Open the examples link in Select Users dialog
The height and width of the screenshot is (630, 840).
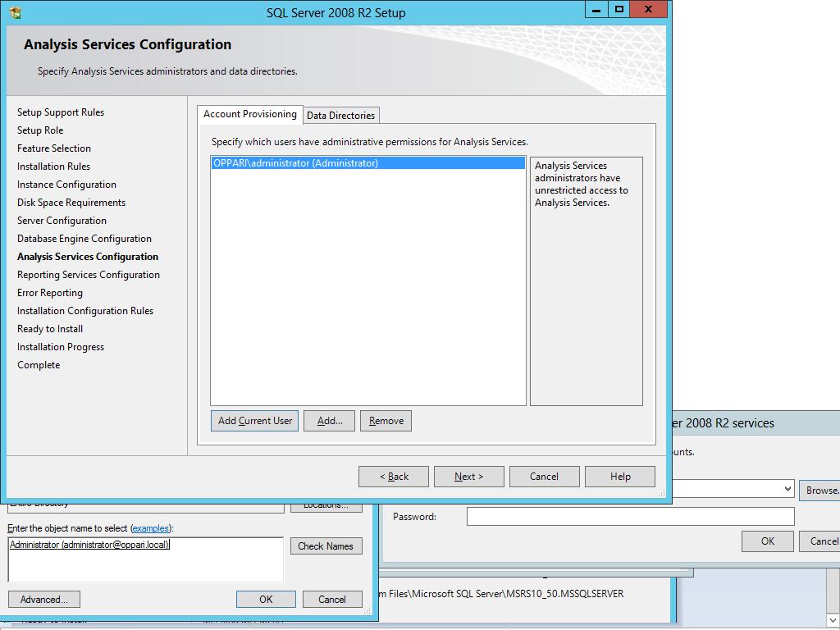click(151, 529)
